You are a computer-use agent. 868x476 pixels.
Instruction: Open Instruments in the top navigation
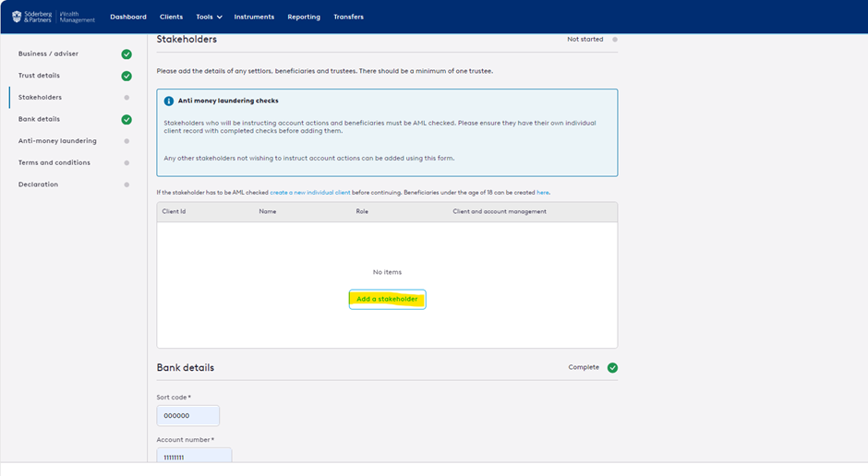254,17
